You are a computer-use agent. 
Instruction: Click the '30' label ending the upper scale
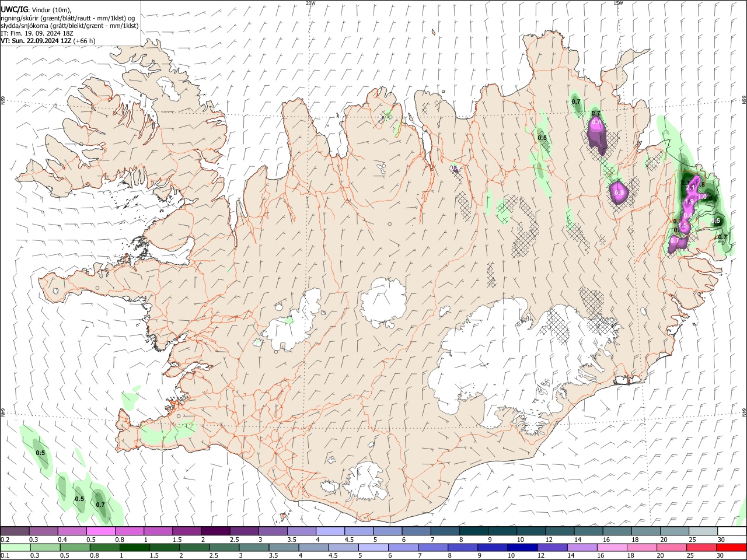721,540
